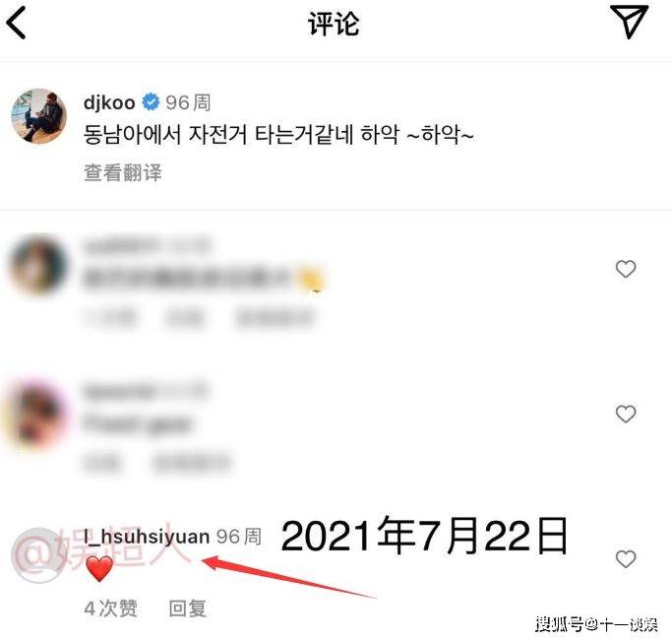Viewport: 672px width, 641px height.
Task: Tap 查看翻译 to translate the caption
Action: 123,172
